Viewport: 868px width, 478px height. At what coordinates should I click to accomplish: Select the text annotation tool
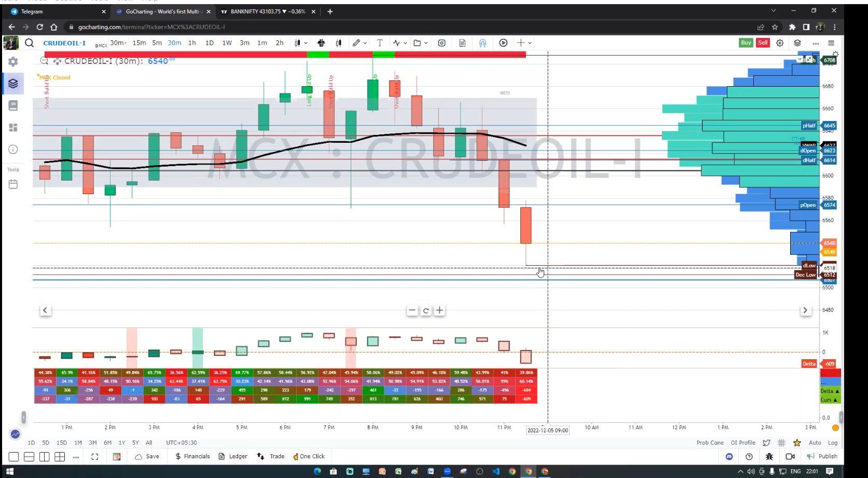(380, 43)
